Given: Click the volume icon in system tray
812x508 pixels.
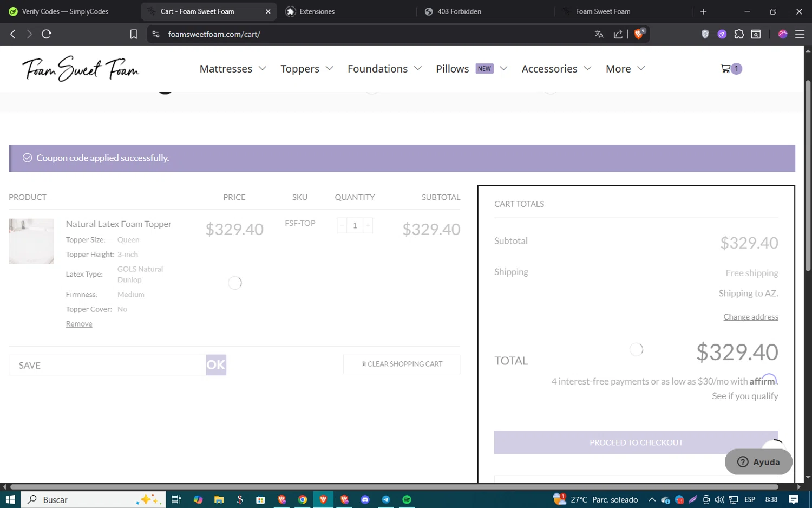Looking at the screenshot, I should click(x=719, y=499).
